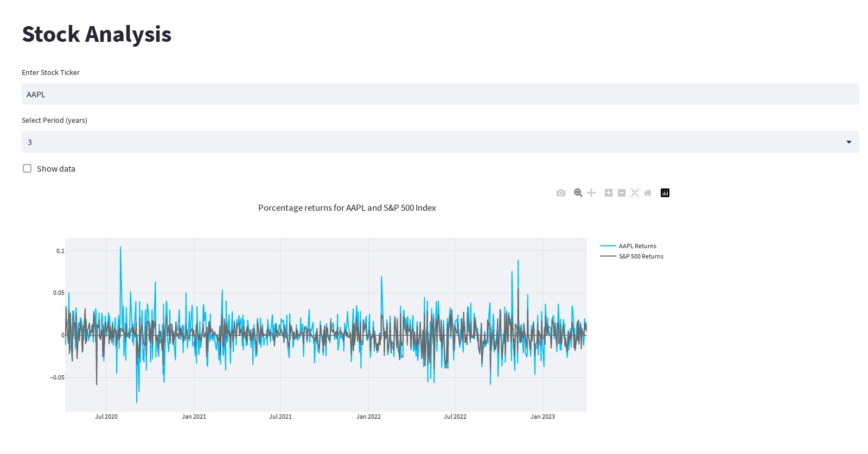The image size is (868, 454).
Task: Click the Jul 2020 axis label
Action: [106, 417]
